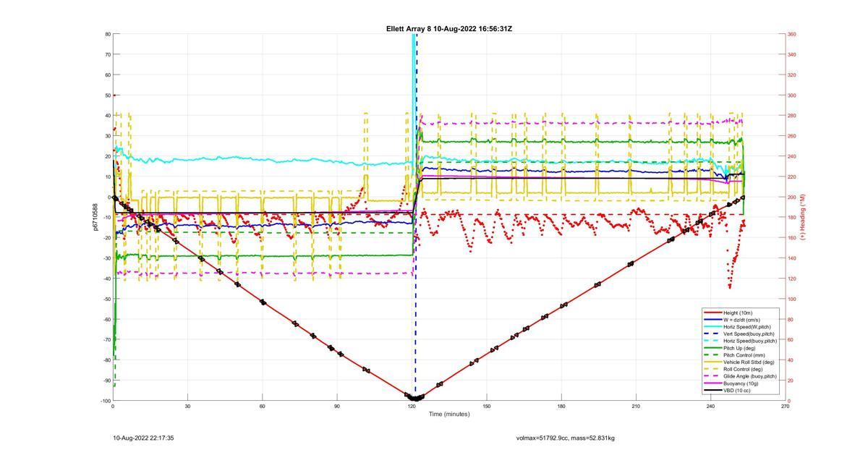Click the x-axis tick label '120'

pos(412,407)
